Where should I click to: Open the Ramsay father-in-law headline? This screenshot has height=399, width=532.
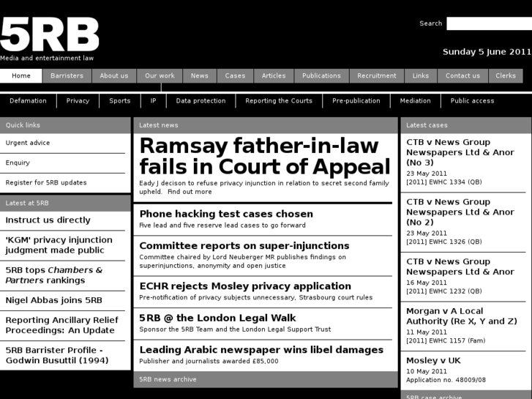[x=265, y=156]
